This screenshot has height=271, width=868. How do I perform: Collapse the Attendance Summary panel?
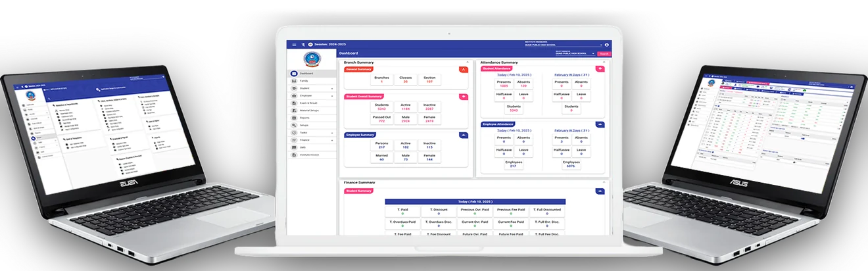click(x=604, y=62)
